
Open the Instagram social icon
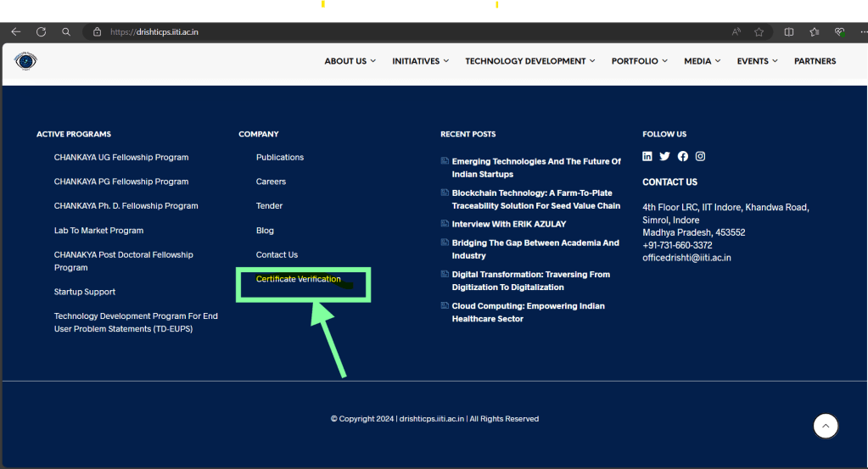coord(700,156)
